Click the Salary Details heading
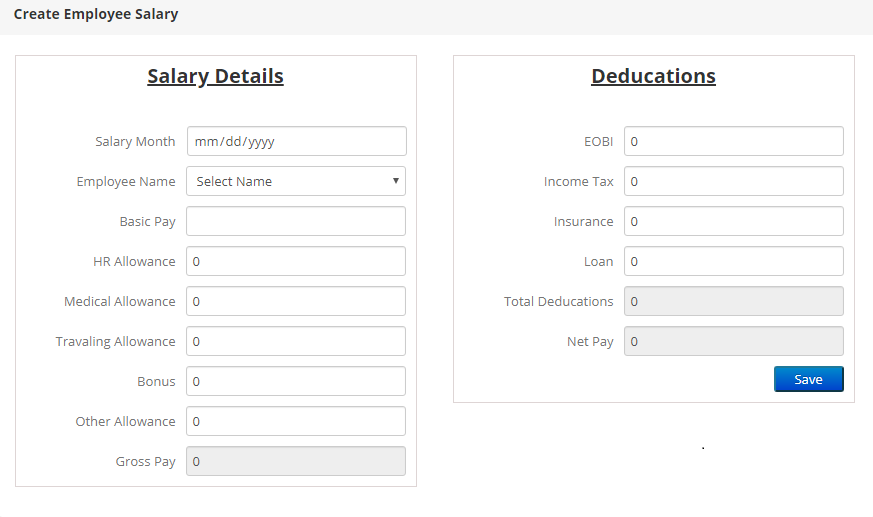 (x=215, y=76)
